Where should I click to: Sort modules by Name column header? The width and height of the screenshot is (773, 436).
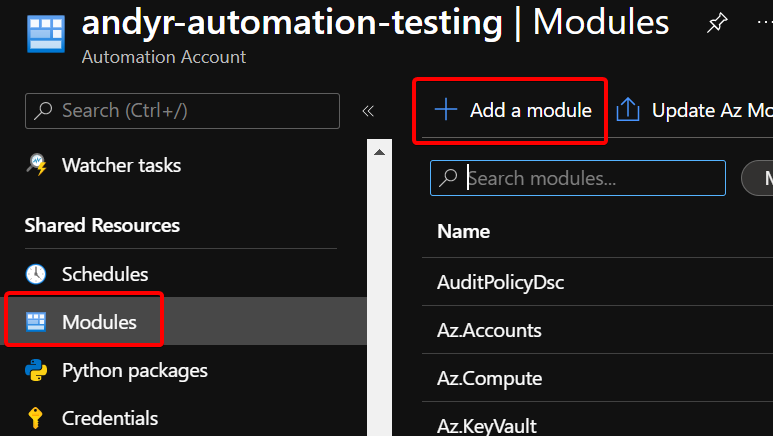pyautogui.click(x=463, y=232)
